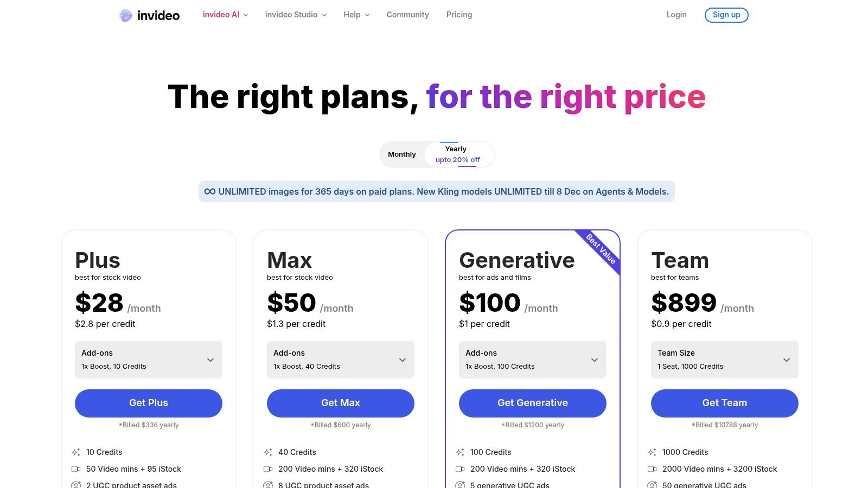Click the Get Generative button

pyautogui.click(x=533, y=403)
